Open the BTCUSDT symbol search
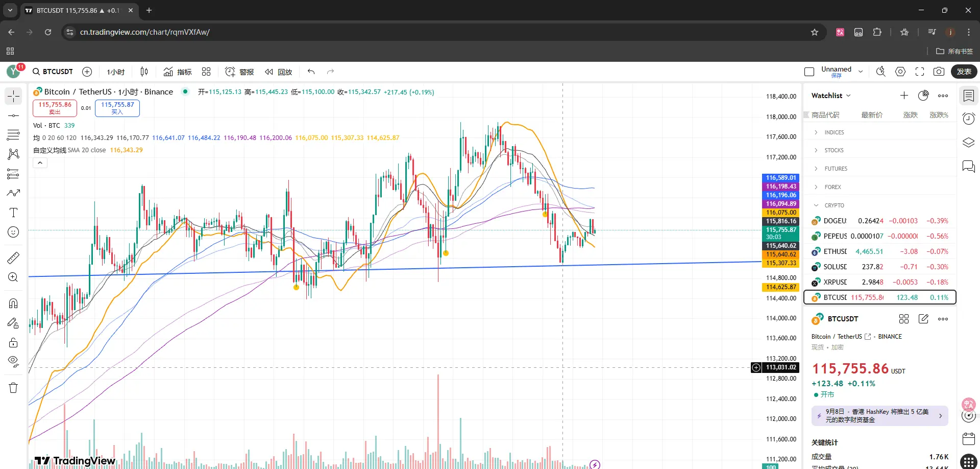The image size is (980, 469). (53, 72)
